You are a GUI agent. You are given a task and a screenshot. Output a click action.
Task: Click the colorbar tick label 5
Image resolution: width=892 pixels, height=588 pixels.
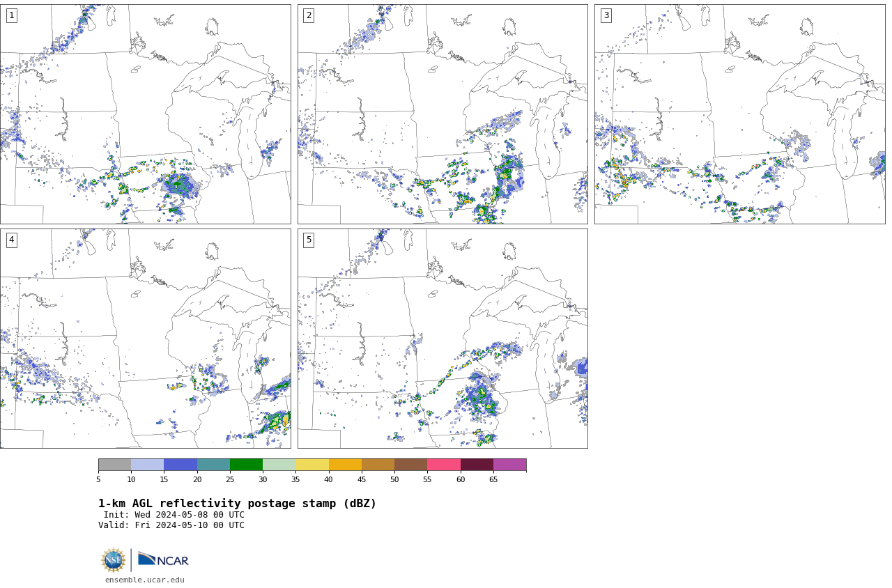pyautogui.click(x=98, y=479)
